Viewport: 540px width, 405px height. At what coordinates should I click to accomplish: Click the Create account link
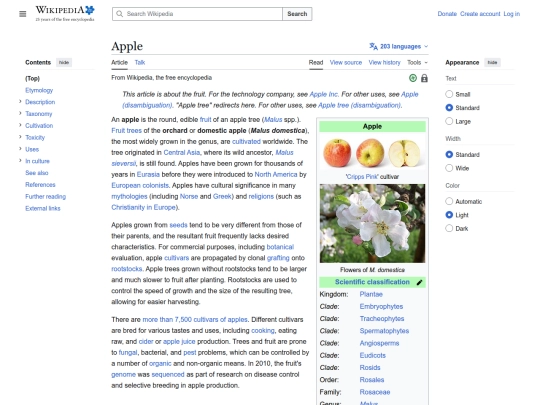(480, 14)
